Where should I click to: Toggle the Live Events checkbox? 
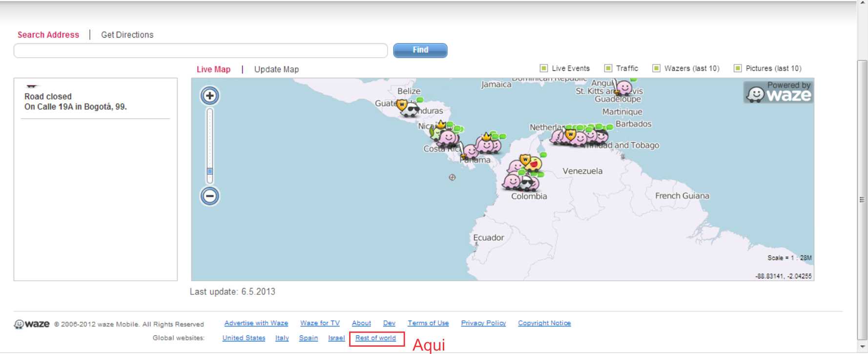click(544, 68)
